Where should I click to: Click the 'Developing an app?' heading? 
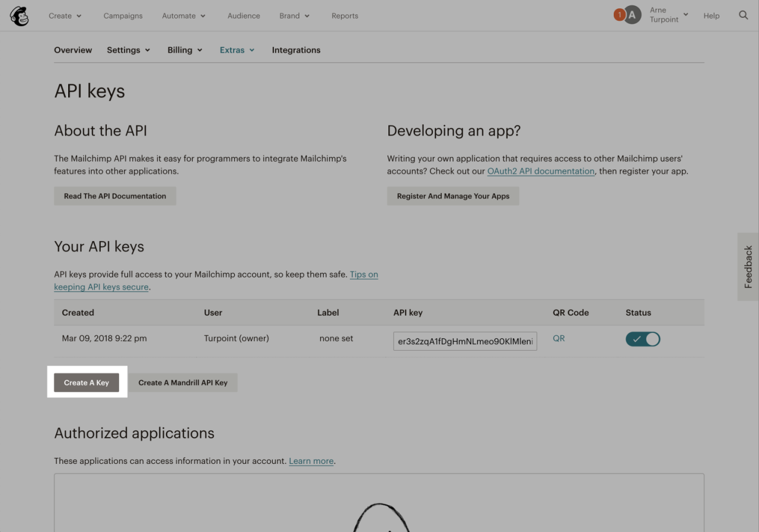coord(454,131)
